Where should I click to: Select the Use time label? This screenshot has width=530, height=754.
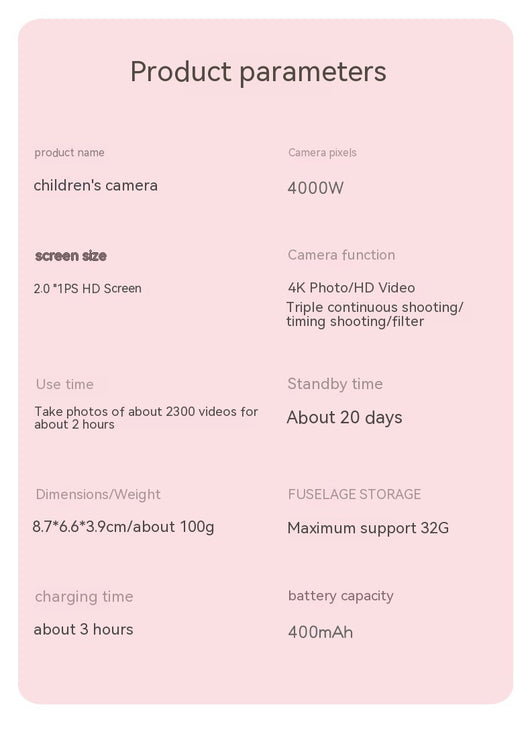point(64,384)
